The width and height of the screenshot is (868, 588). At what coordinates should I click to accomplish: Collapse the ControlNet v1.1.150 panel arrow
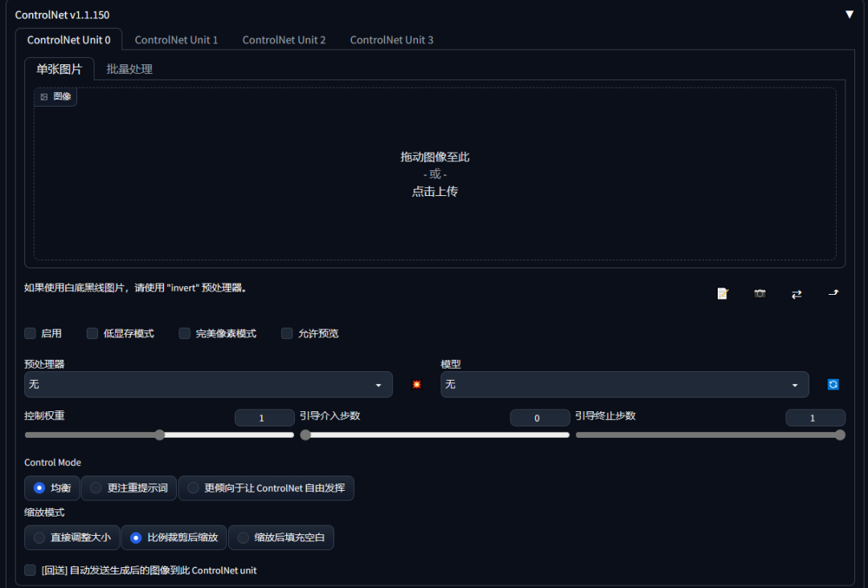(850, 14)
